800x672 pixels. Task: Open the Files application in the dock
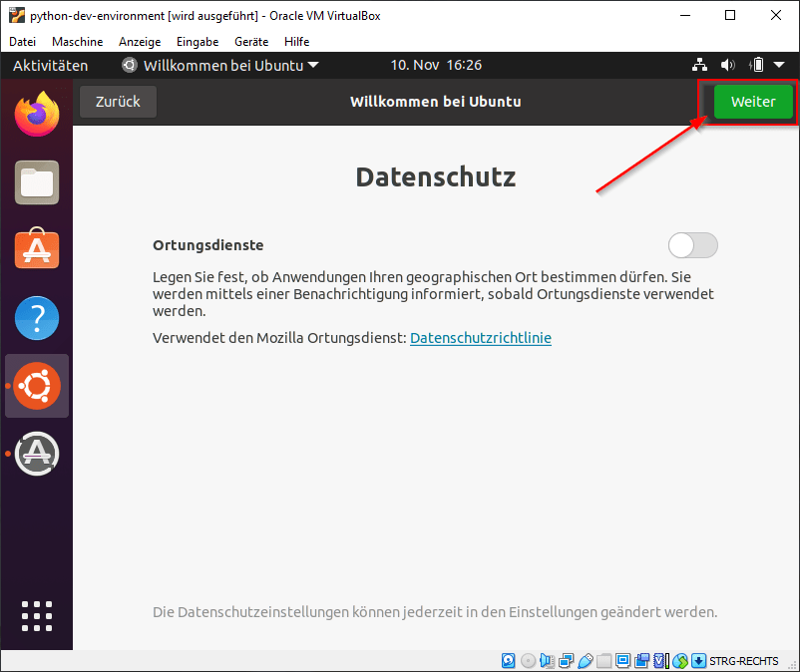[36, 181]
